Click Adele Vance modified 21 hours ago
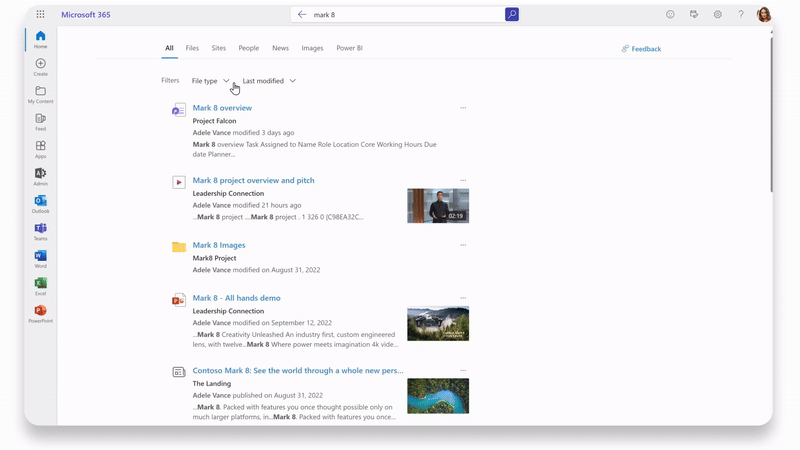 point(247,205)
